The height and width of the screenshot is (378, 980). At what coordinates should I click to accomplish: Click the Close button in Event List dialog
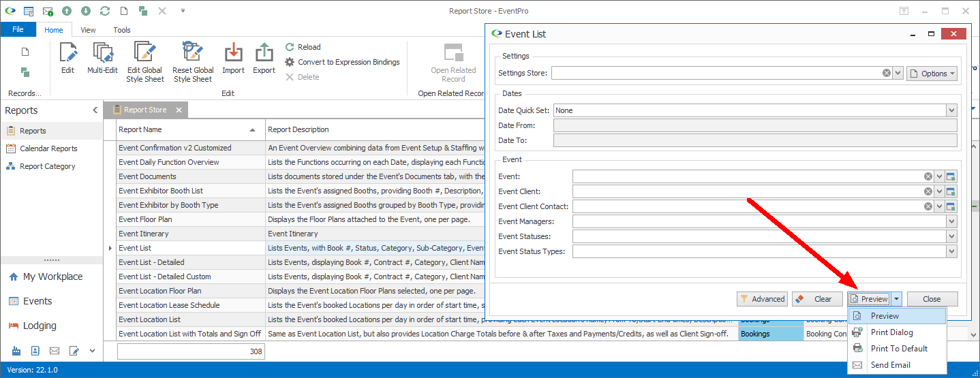point(932,299)
